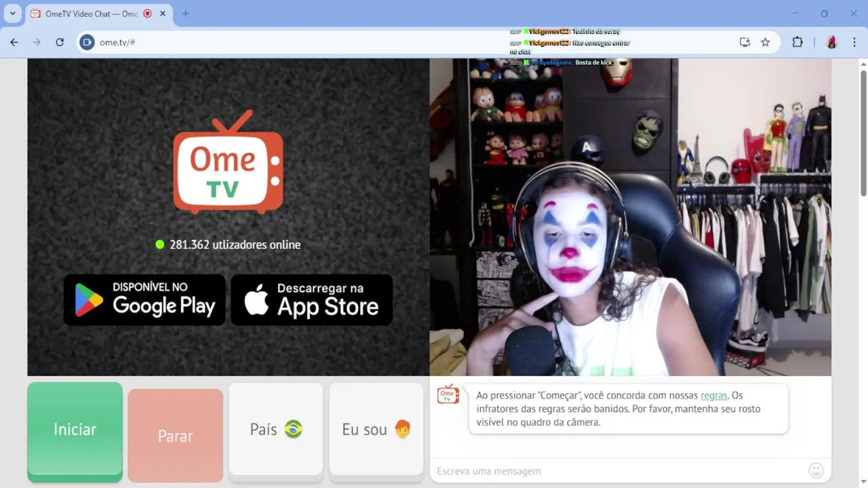Click the OmeTV avatar in chat message
The image size is (868, 488).
pyautogui.click(x=448, y=394)
